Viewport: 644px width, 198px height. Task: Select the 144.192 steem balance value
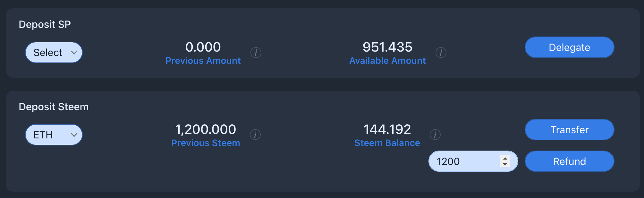coord(387,129)
